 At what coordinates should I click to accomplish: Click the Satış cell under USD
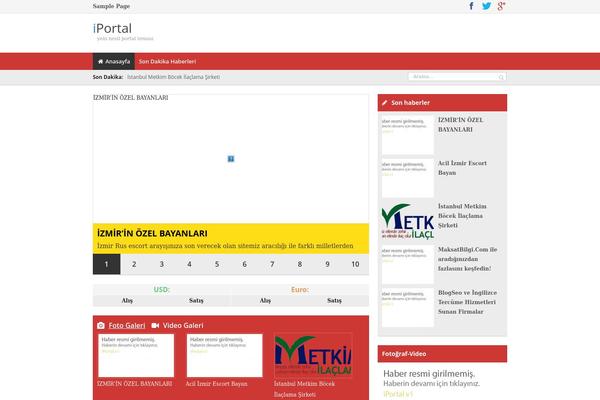point(196,300)
